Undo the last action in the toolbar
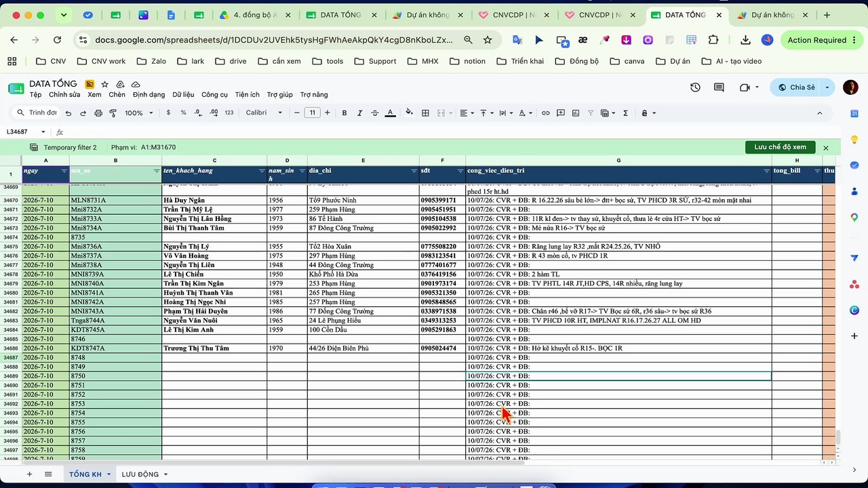This screenshot has height=488, width=868. pyautogui.click(x=68, y=113)
